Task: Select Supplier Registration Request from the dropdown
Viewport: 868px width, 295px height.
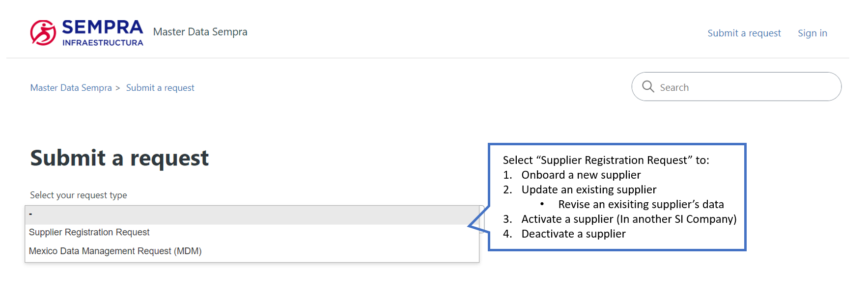Action: (x=89, y=232)
